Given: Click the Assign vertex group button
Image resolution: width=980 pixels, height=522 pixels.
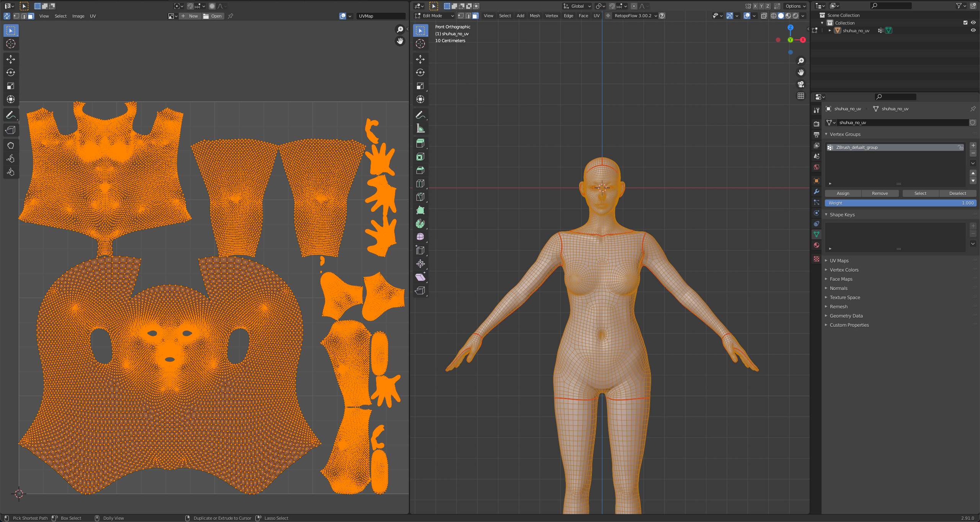Looking at the screenshot, I should coord(843,193).
